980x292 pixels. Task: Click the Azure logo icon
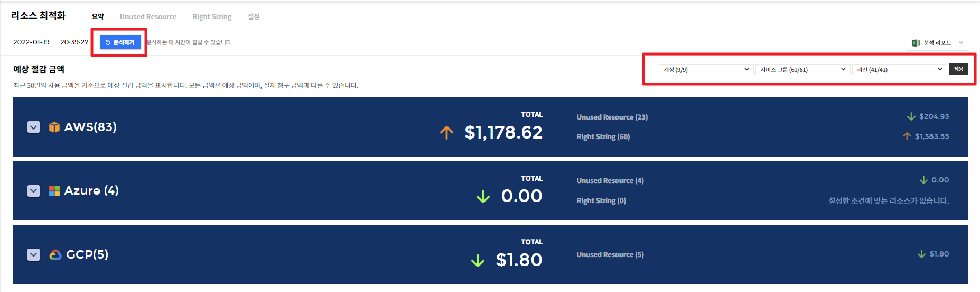pos(54,191)
